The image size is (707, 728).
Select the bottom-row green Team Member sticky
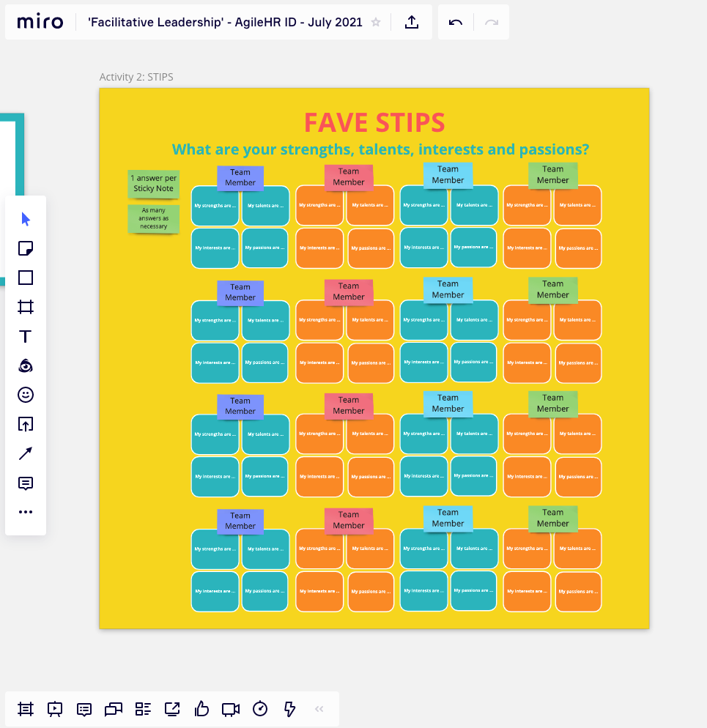[553, 518]
